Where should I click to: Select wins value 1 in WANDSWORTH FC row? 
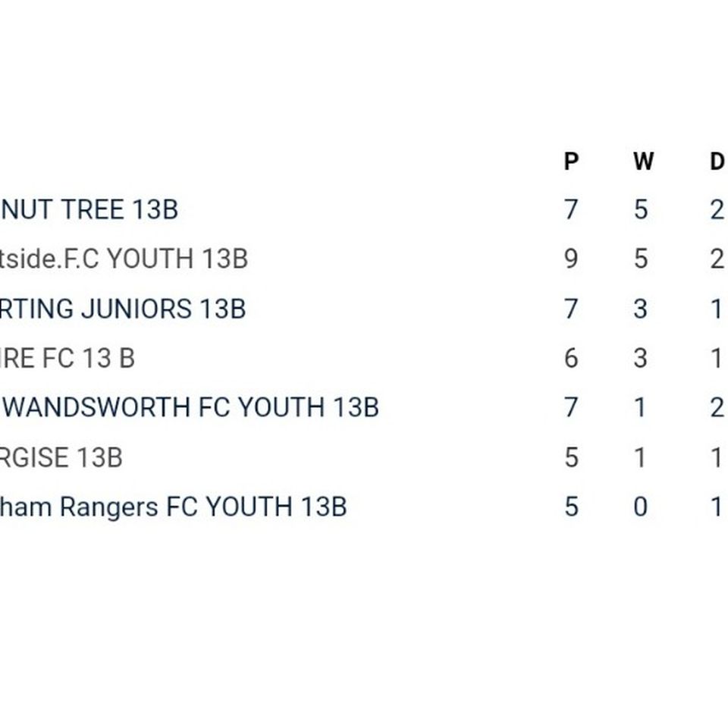click(x=640, y=407)
